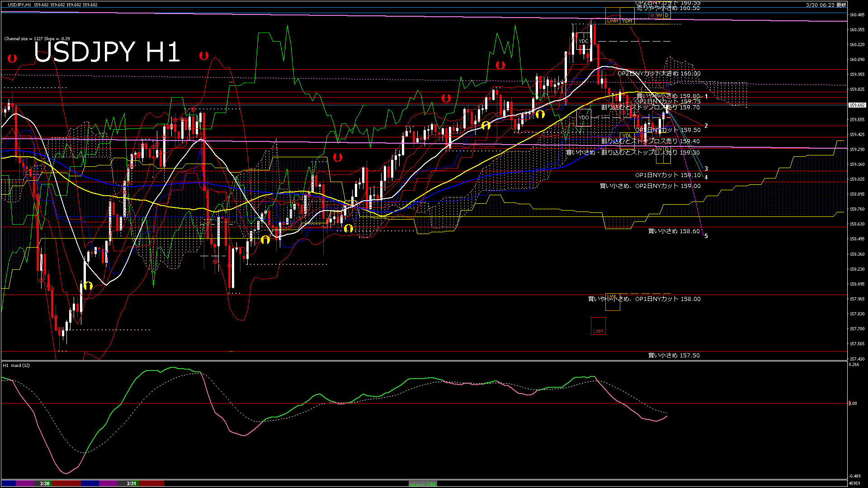Click the red U sell-signal icon near the USDJPY title
Screen dimensions: 868x488
pos(203,56)
